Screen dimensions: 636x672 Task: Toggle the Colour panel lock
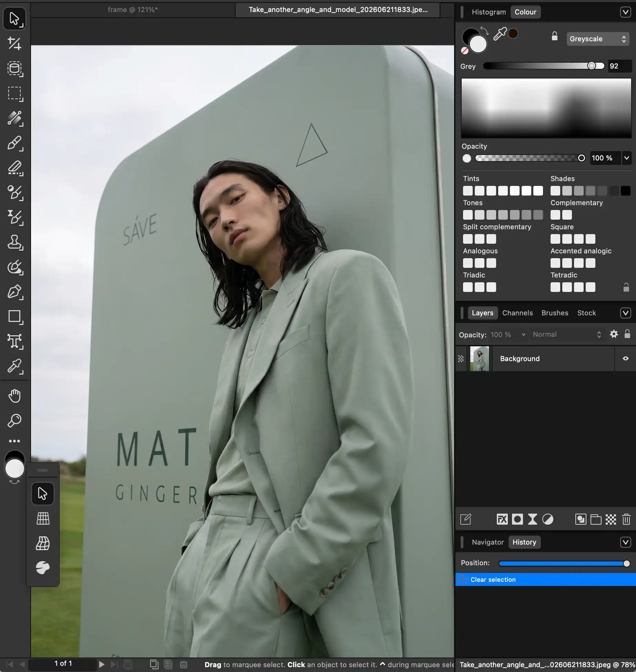click(x=554, y=36)
